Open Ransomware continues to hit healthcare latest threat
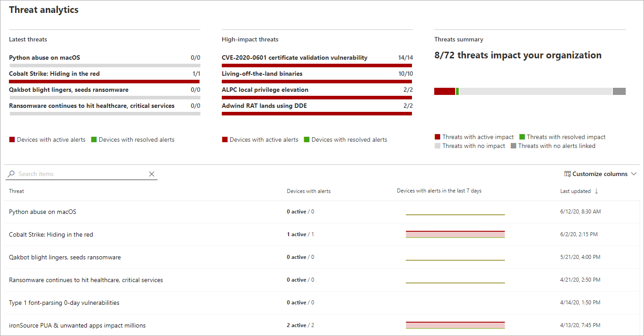Screen dimensions: 644x336 pos(92,106)
